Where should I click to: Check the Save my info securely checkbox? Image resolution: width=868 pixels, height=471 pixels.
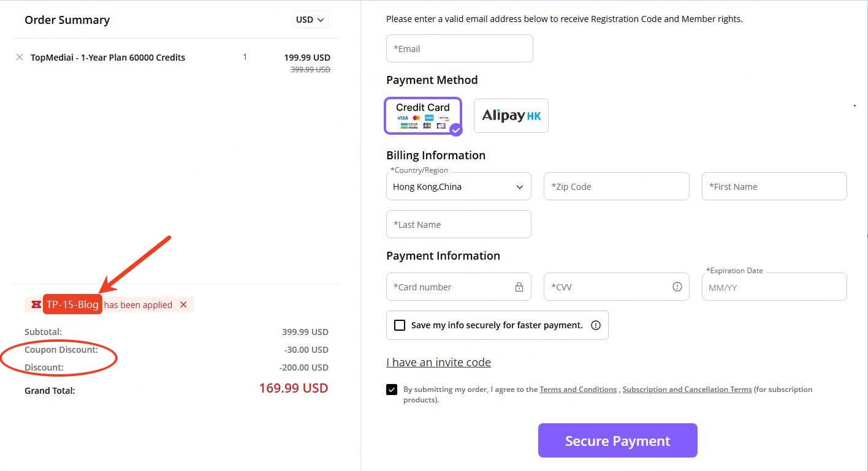400,325
